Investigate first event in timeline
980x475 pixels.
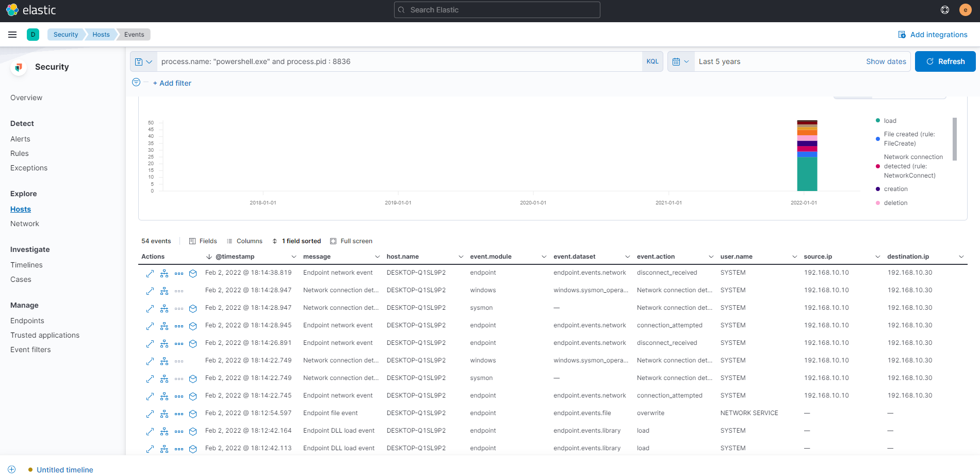(x=193, y=273)
